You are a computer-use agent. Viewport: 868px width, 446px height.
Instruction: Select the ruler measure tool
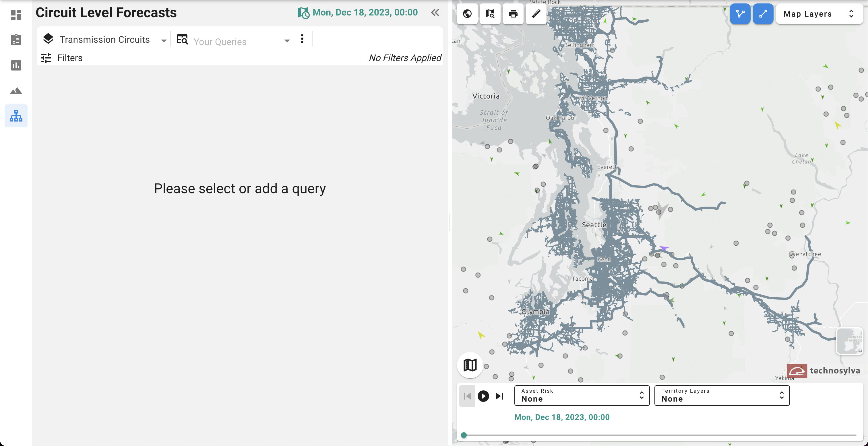coord(536,14)
